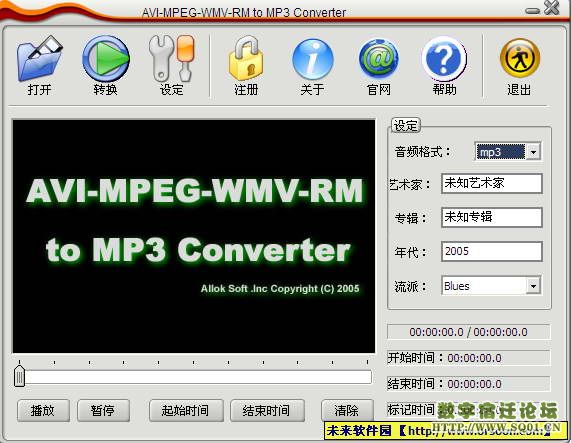Screen dimensions: 571x443
Task: Start conversion with the 转换 play icon
Action: pyautogui.click(x=106, y=65)
